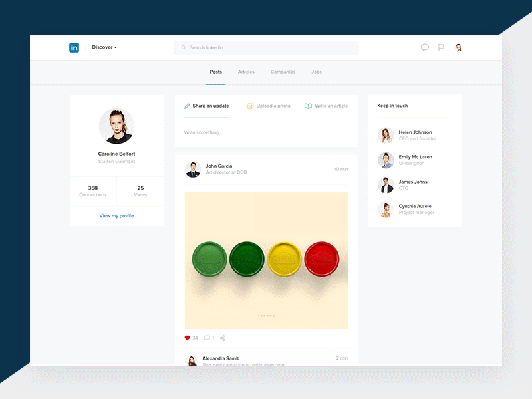Open messages speech bubble icon
The image size is (532, 399).
425,47
